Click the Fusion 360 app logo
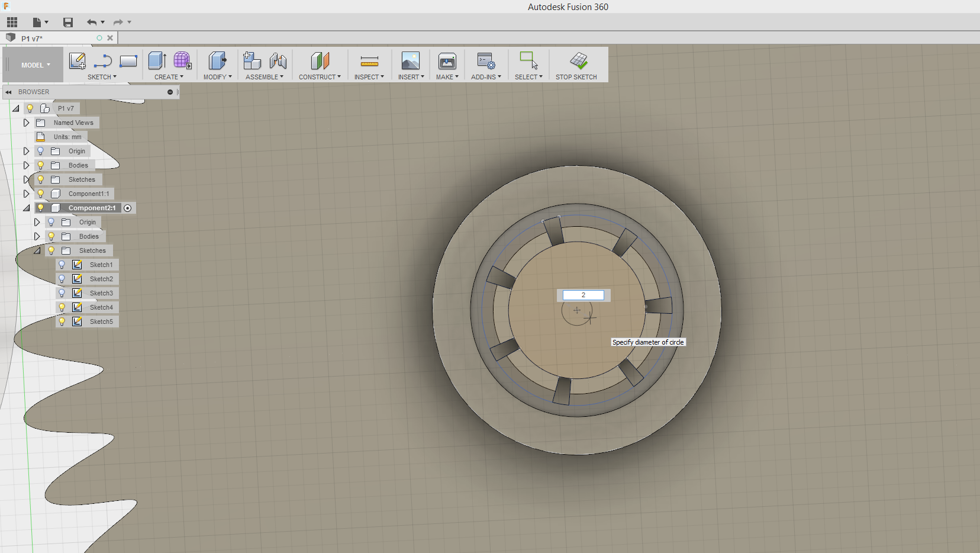 pos(7,7)
